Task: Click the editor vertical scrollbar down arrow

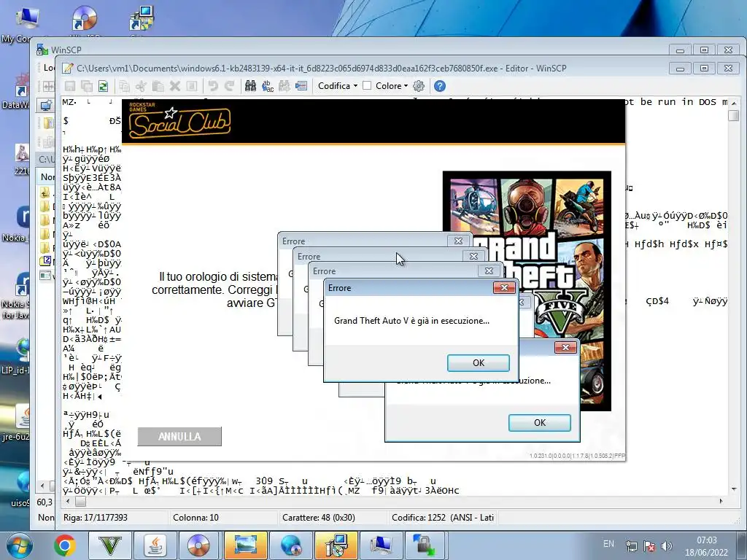Action: pyautogui.click(x=734, y=489)
